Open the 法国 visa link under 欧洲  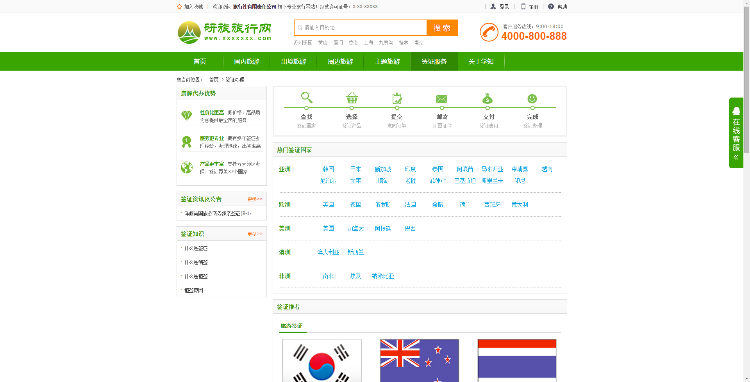click(x=410, y=205)
